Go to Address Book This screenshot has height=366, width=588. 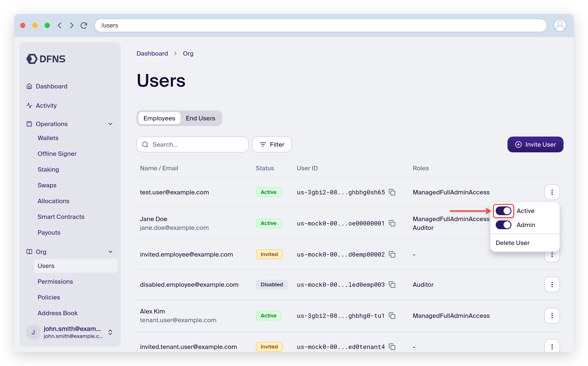[x=58, y=313]
